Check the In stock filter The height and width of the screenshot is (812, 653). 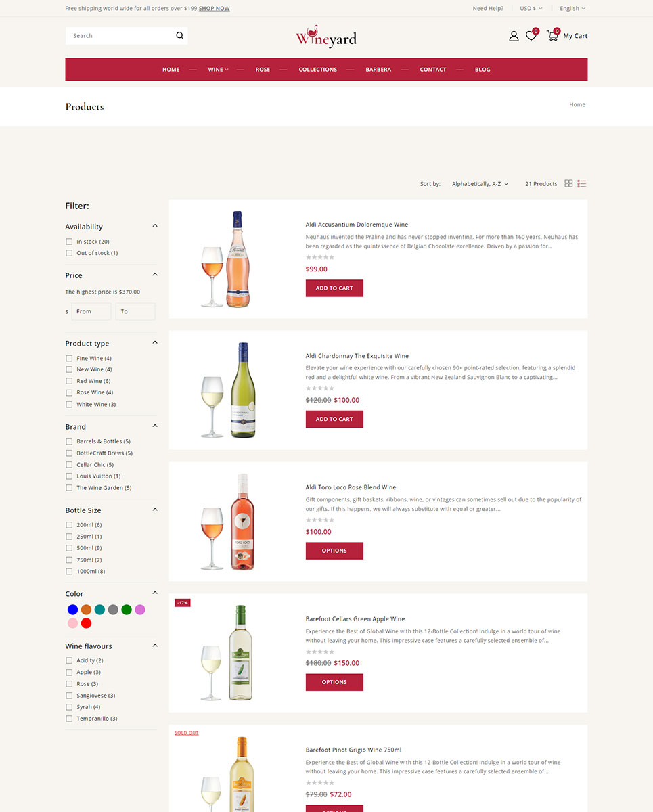click(x=69, y=242)
